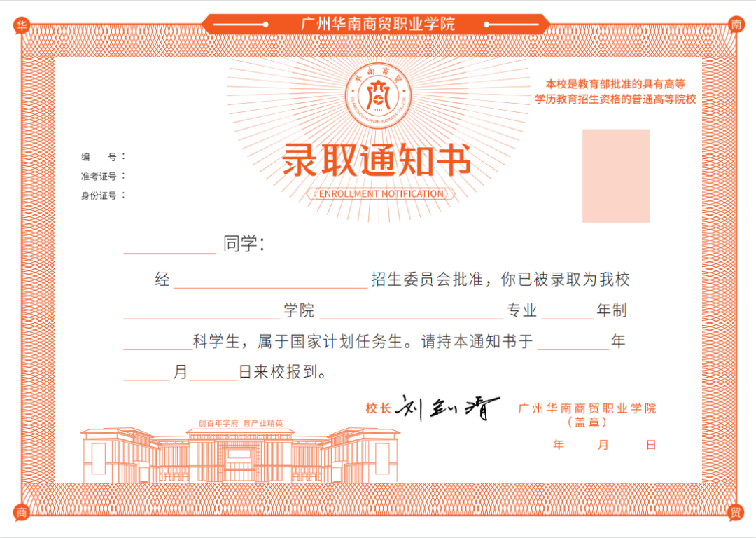
Task: Click the college seal logo at the top
Action: coord(377,95)
